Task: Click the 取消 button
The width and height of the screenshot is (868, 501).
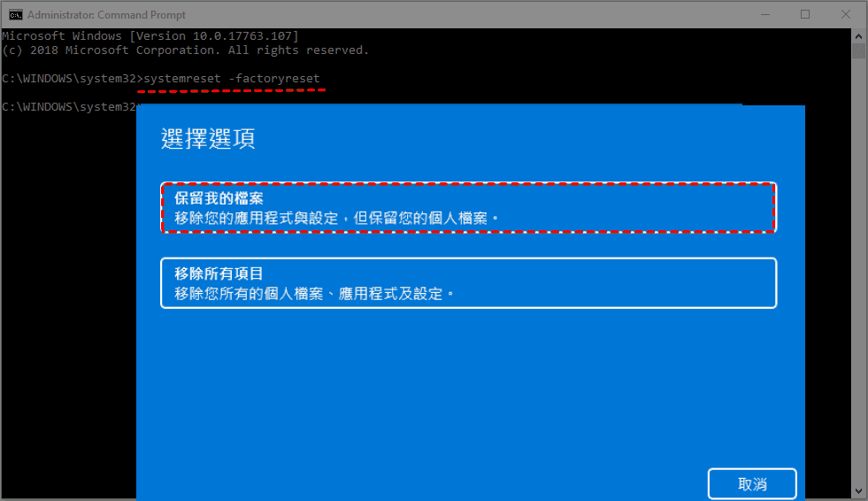Action: pos(752,484)
